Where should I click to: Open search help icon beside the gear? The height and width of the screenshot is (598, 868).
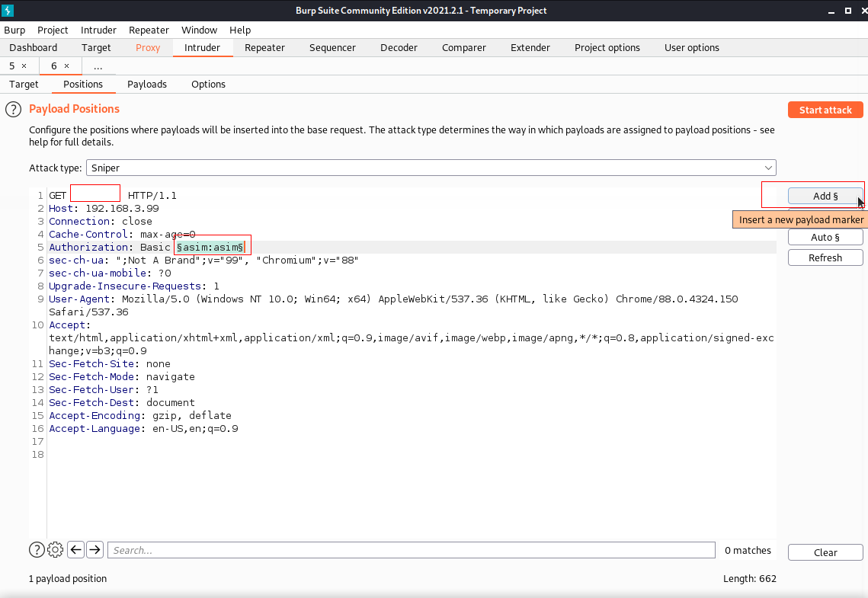(37, 550)
